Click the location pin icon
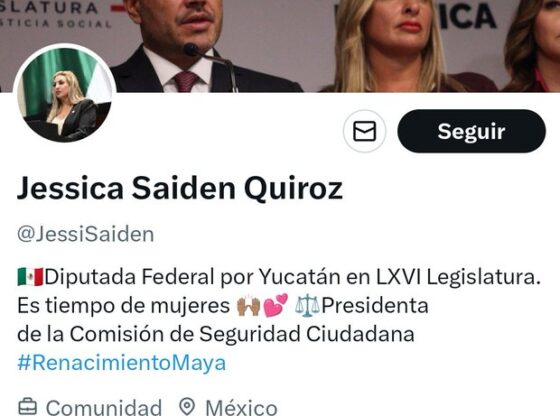This screenshot has width=560, height=416. pyautogui.click(x=187, y=406)
